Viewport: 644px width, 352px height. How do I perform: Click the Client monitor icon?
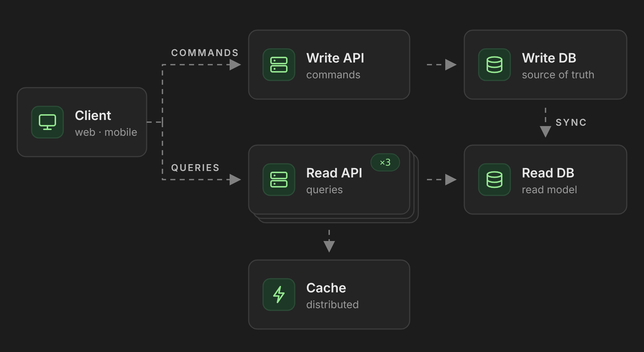pyautogui.click(x=47, y=122)
